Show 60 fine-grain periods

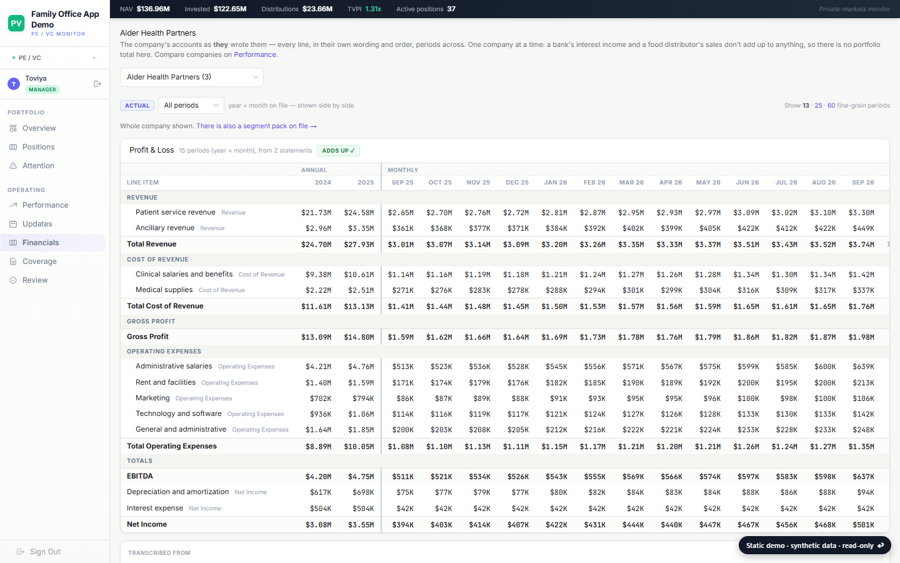831,106
